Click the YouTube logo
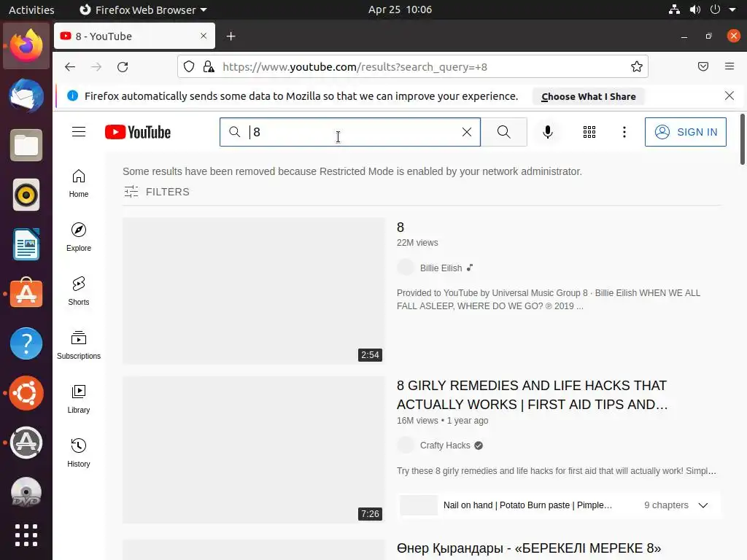747x560 pixels. click(x=138, y=132)
